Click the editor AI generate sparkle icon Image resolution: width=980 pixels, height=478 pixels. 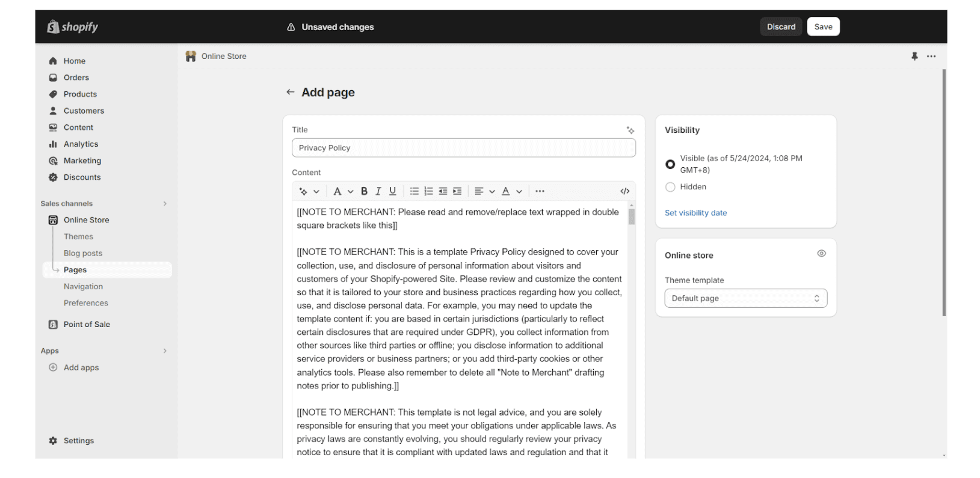pyautogui.click(x=303, y=191)
